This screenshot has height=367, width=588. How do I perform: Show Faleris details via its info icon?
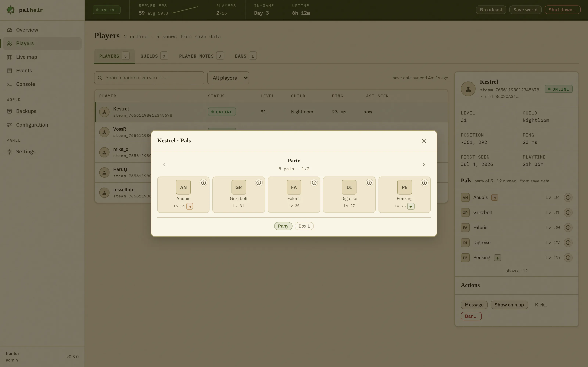coord(314,183)
